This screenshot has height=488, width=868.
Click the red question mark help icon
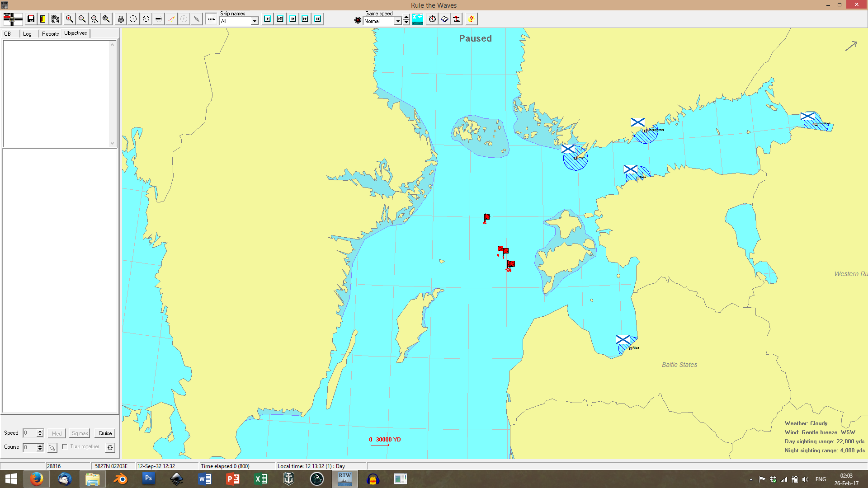click(x=471, y=19)
